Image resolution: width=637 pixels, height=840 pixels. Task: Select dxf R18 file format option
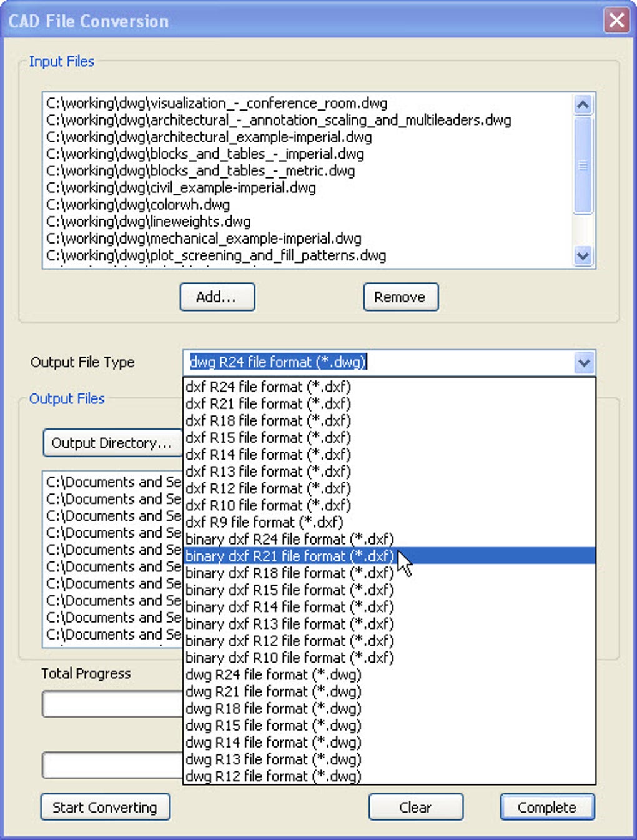[x=390, y=420]
